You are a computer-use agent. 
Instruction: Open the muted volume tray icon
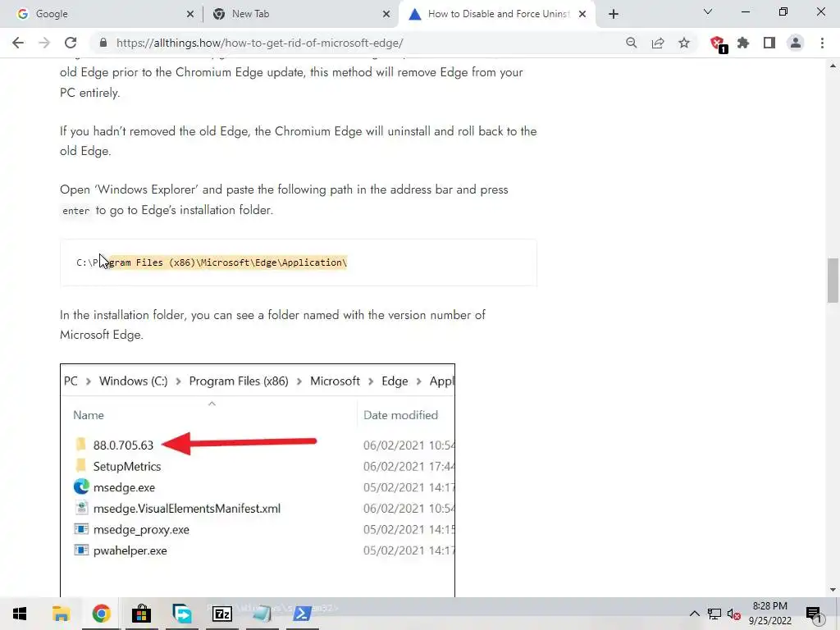[x=734, y=614]
